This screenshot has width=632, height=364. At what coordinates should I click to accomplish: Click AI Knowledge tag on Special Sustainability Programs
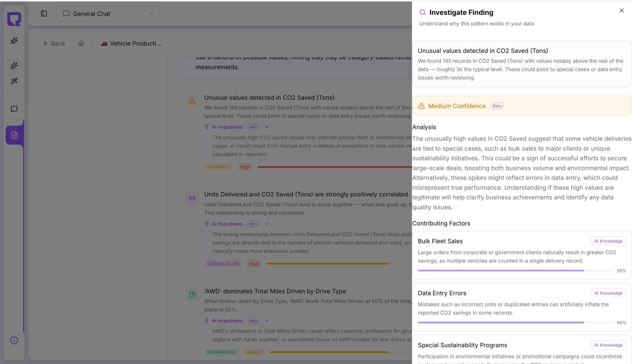tap(608, 345)
